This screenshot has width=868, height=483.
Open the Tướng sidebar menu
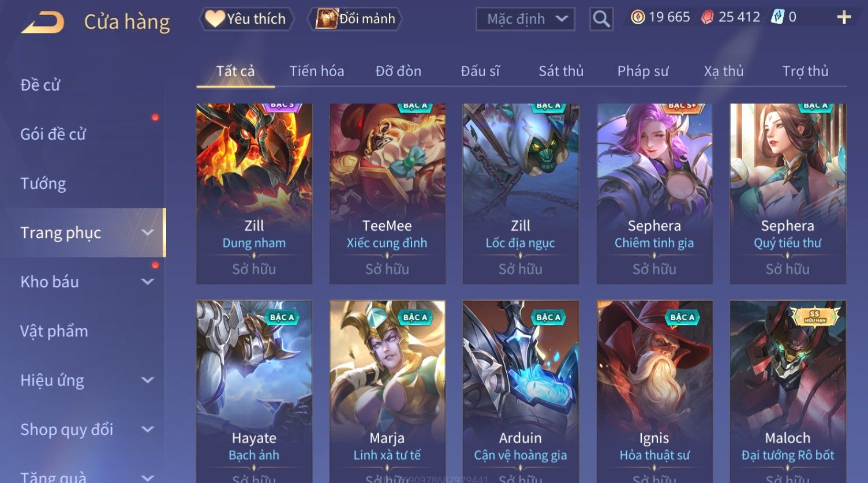click(x=43, y=184)
